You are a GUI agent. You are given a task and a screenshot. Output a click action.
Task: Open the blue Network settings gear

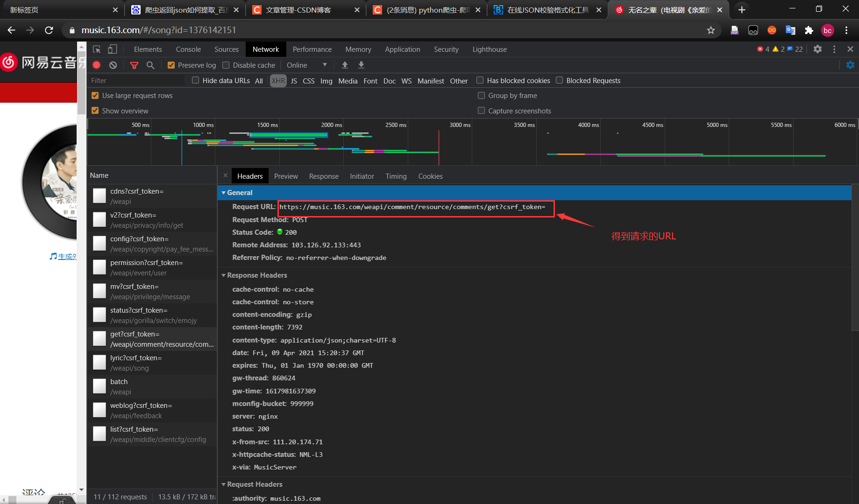click(x=850, y=65)
